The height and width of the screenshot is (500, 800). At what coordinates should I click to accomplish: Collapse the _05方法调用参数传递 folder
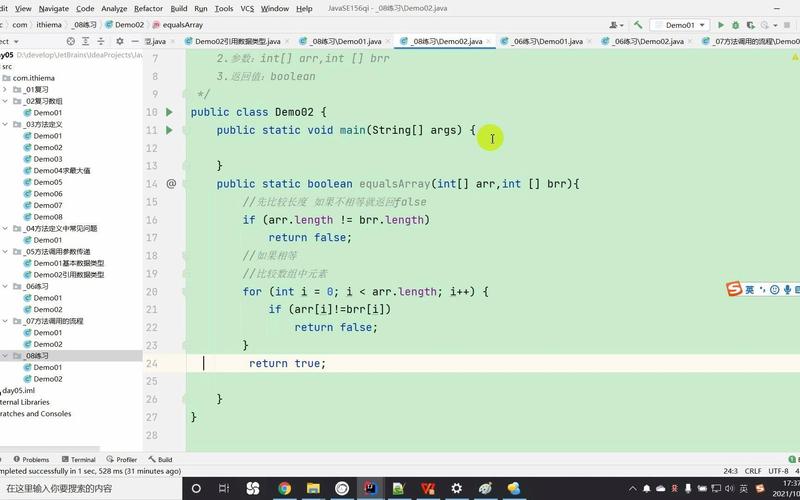point(5,252)
